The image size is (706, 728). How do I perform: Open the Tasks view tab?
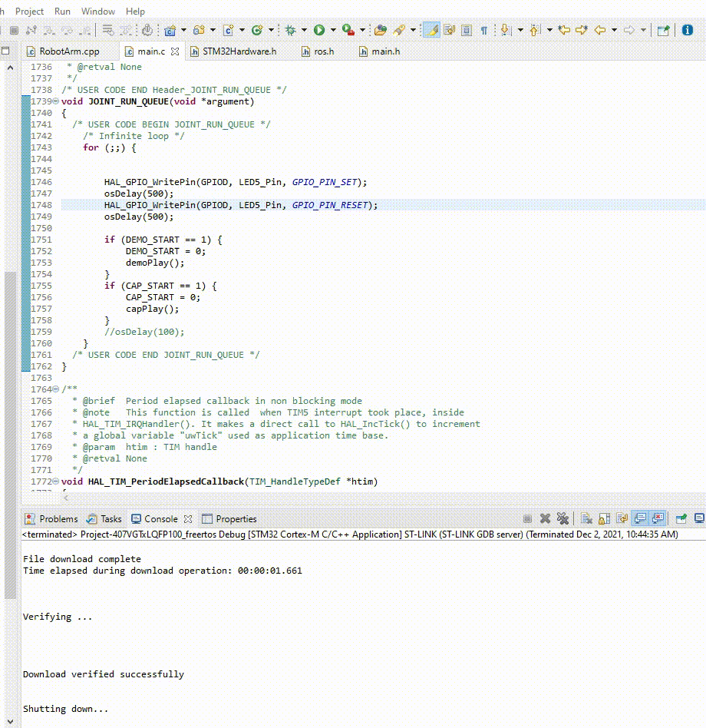tap(104, 519)
